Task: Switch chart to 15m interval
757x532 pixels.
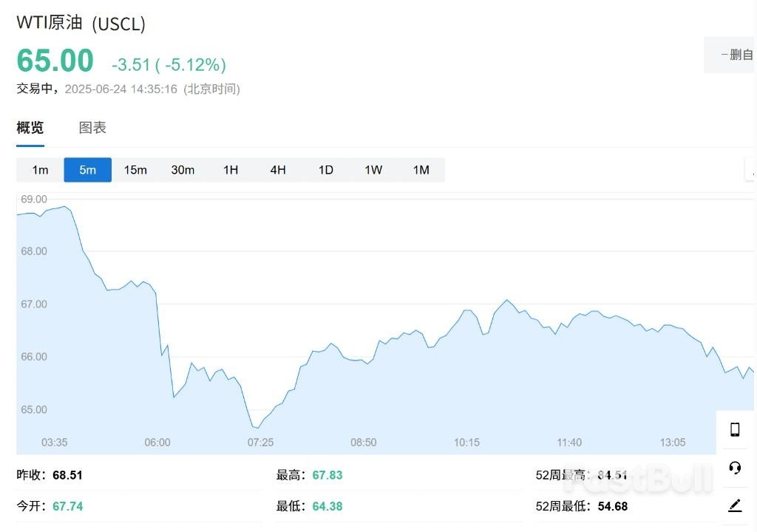Action: tap(135, 170)
